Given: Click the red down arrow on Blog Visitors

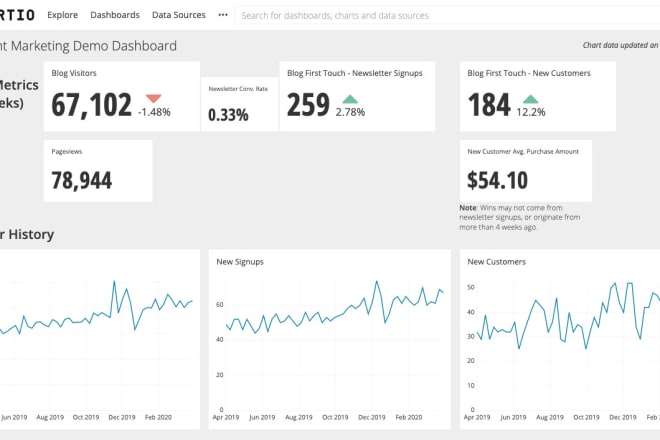Looking at the screenshot, I should (x=154, y=99).
